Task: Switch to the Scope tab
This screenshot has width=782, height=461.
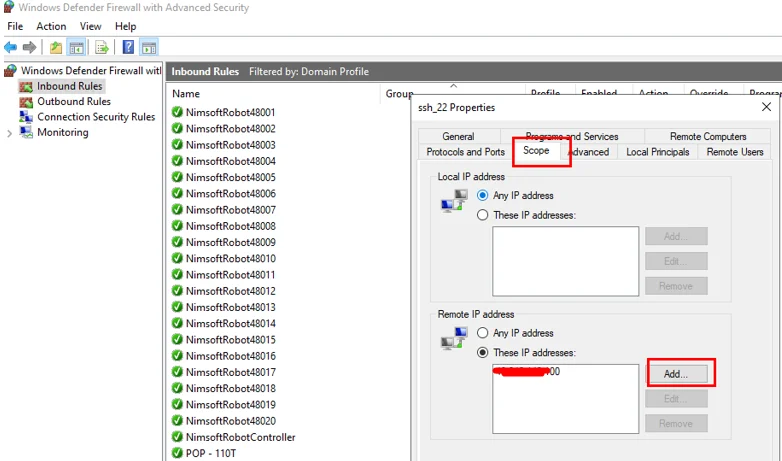Action: pyautogui.click(x=536, y=151)
